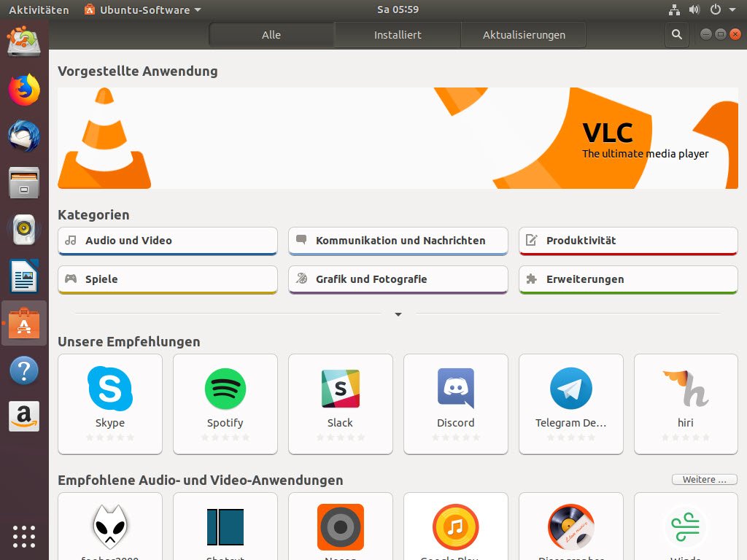Screen dimensions: 747x560
Task: Open the Skype app tile
Action: [110, 404]
